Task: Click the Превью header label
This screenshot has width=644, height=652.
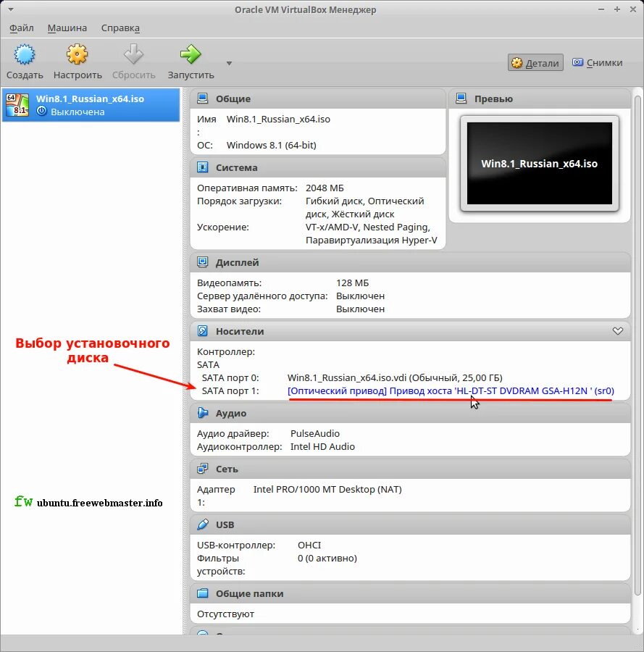Action: point(493,99)
